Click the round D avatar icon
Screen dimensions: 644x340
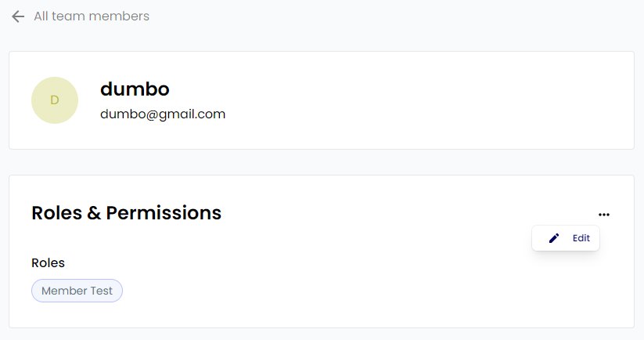55,100
